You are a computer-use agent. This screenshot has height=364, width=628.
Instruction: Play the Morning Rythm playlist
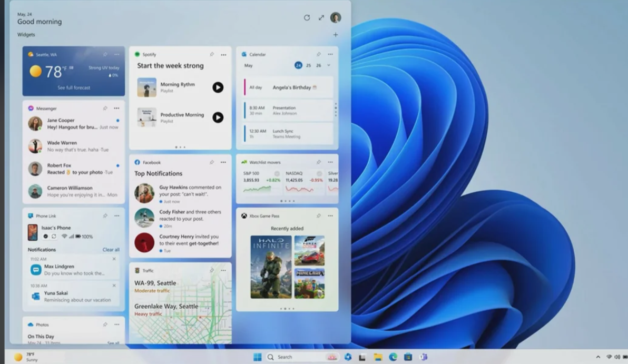click(218, 87)
